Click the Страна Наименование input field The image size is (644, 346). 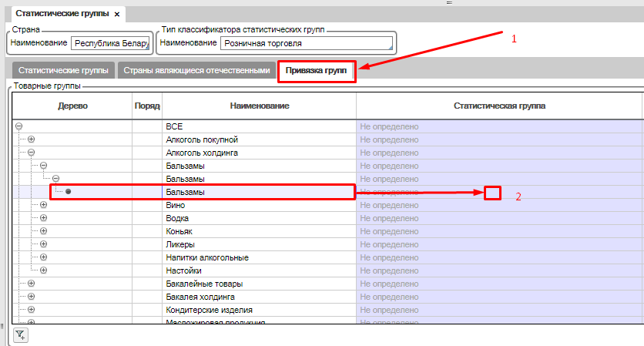[x=110, y=43]
